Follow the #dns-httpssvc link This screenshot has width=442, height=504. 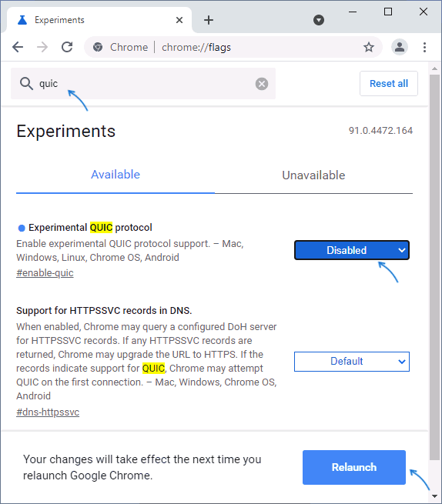click(48, 412)
